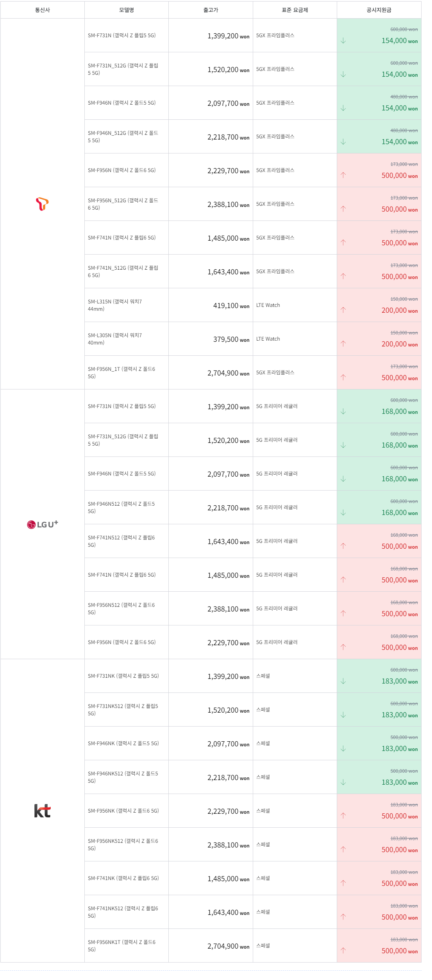Click up arrow for LG U+ SM-F741N subsidy
The image size is (432, 980).
tap(343, 580)
